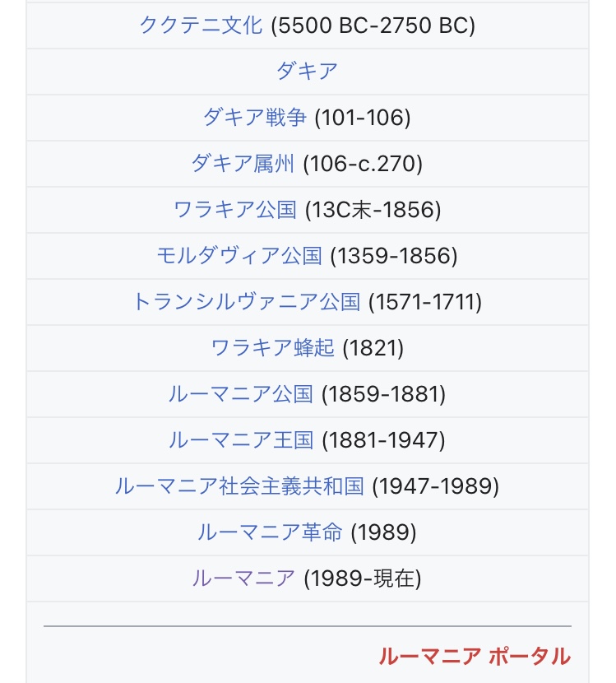Open the ククテニ文化 article link
Image resolution: width=616 pixels, height=683 pixels.
click(201, 26)
